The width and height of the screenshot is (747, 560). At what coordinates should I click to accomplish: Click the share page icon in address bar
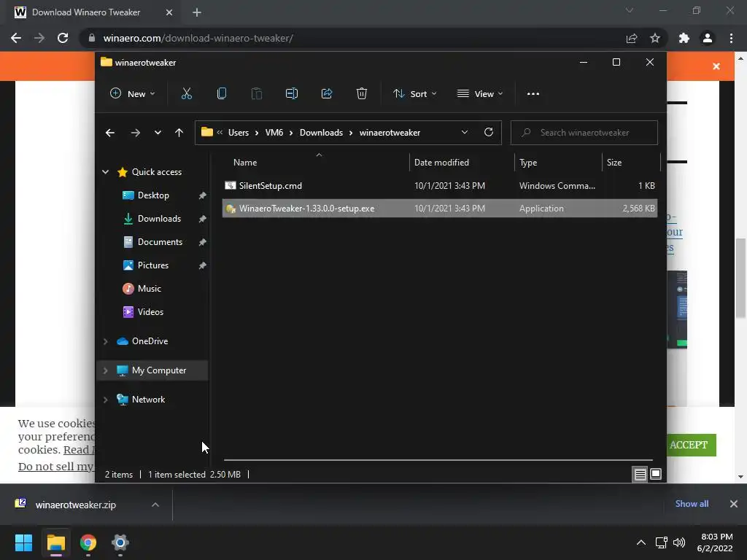(632, 38)
